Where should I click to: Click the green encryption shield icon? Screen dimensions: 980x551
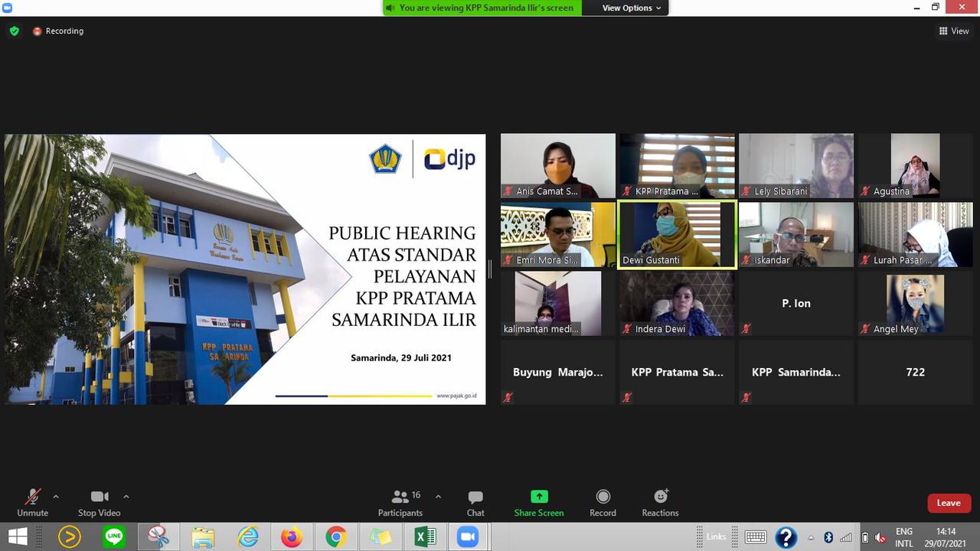point(14,31)
